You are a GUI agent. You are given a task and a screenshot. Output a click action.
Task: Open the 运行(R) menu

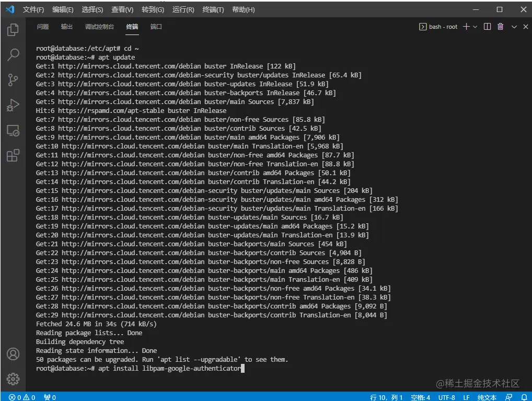[x=183, y=9]
